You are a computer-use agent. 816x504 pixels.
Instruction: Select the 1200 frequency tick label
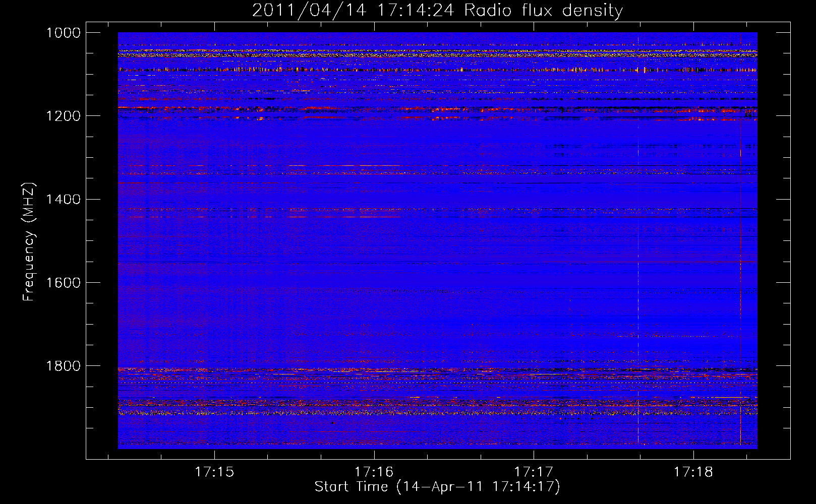(x=63, y=116)
